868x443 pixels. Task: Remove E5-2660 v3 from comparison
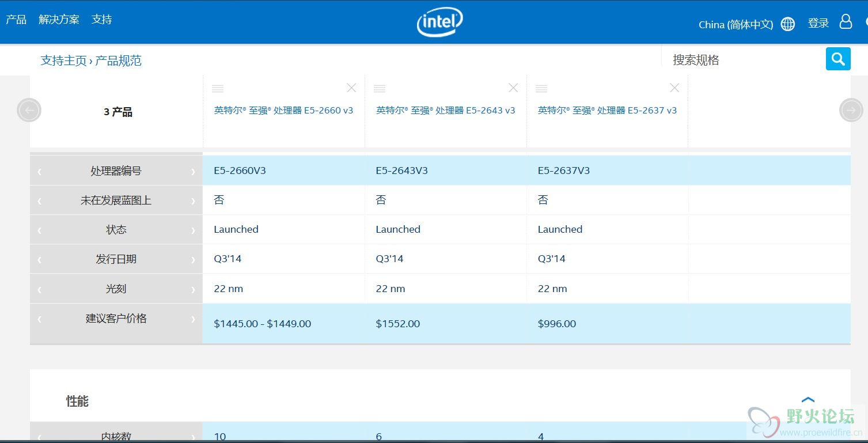click(351, 88)
